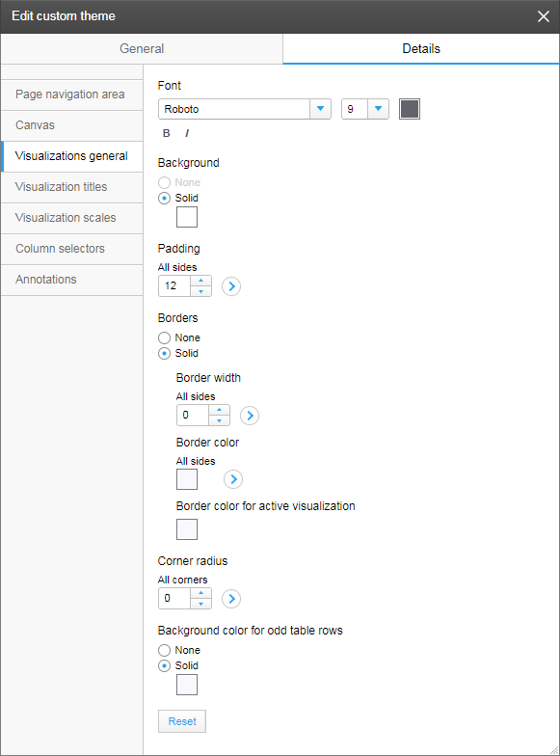560x756 pixels.
Task: Open the font size dropdown
Action: tap(378, 109)
